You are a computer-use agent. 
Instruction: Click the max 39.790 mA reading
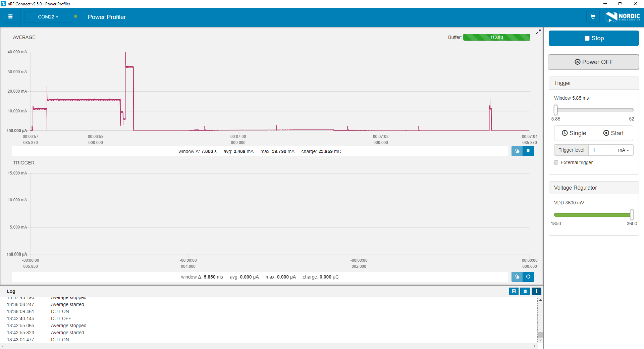pos(277,151)
